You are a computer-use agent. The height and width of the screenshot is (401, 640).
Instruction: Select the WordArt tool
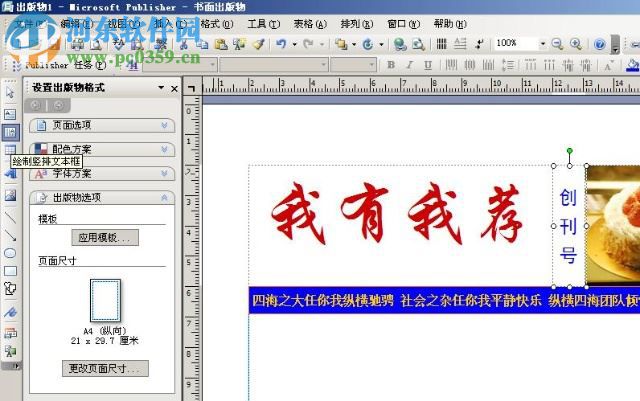[x=10, y=174]
